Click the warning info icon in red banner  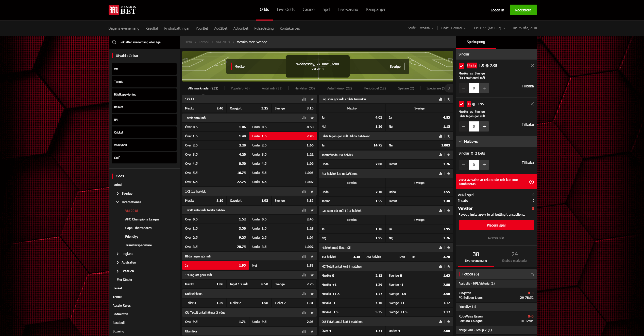click(531, 182)
